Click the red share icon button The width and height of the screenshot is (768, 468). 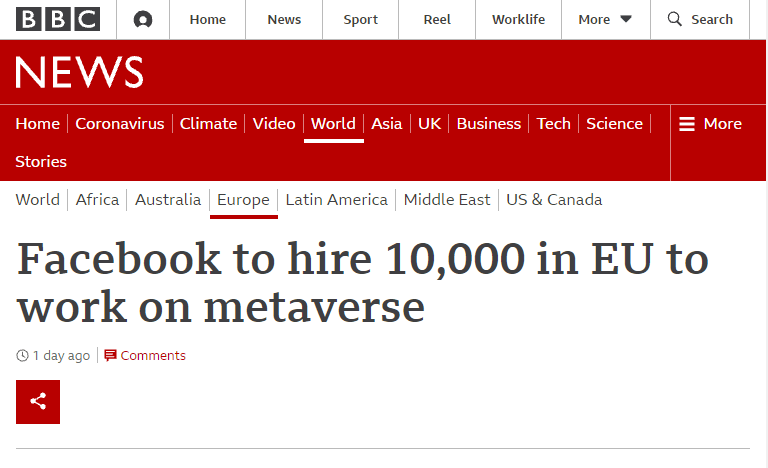click(x=38, y=402)
